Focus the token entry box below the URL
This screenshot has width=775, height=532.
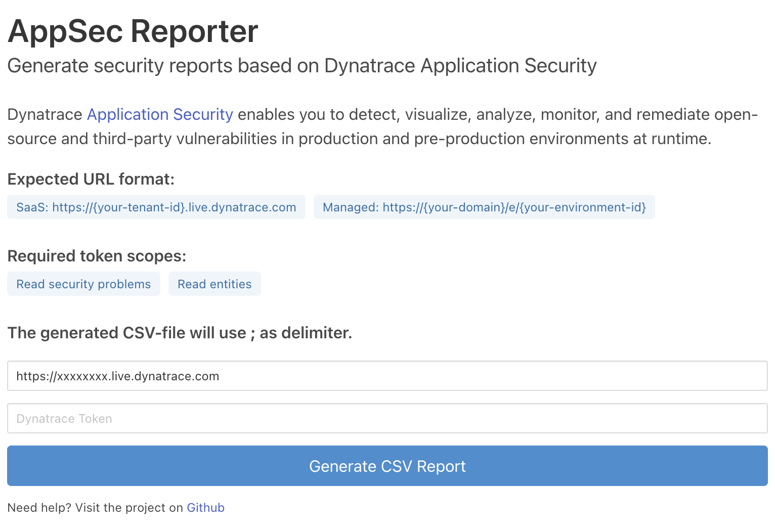tap(387, 418)
